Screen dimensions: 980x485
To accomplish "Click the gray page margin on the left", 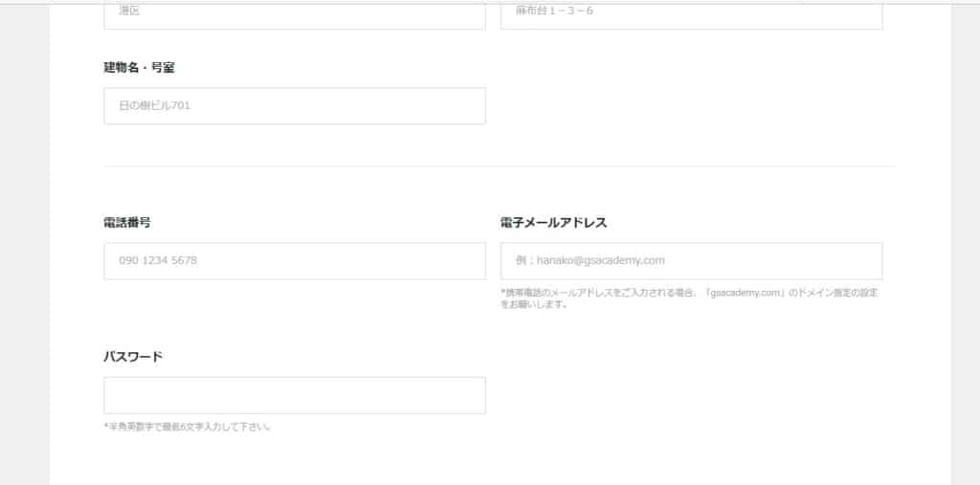I will click(x=24, y=239).
